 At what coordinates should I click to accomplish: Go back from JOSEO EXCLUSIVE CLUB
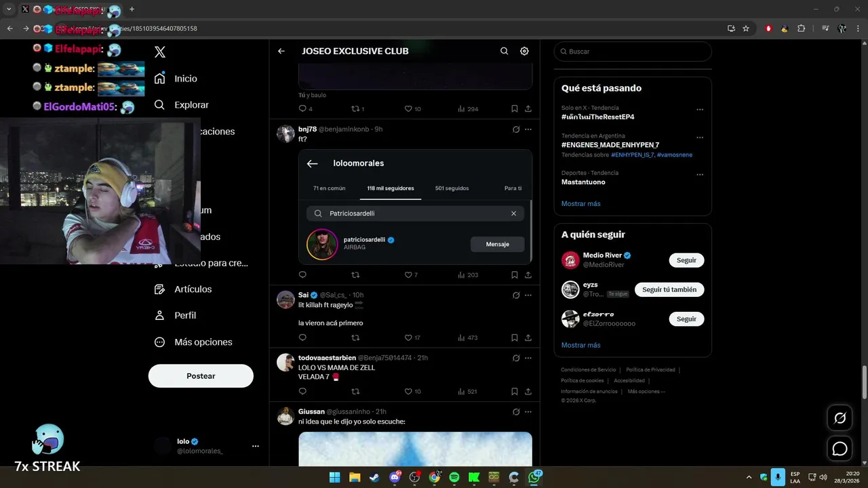(x=281, y=51)
